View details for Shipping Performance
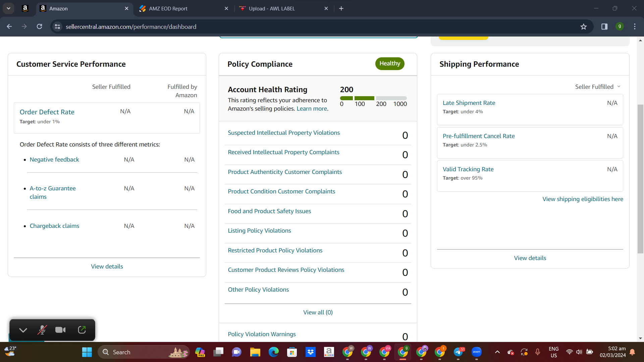 [x=530, y=258]
